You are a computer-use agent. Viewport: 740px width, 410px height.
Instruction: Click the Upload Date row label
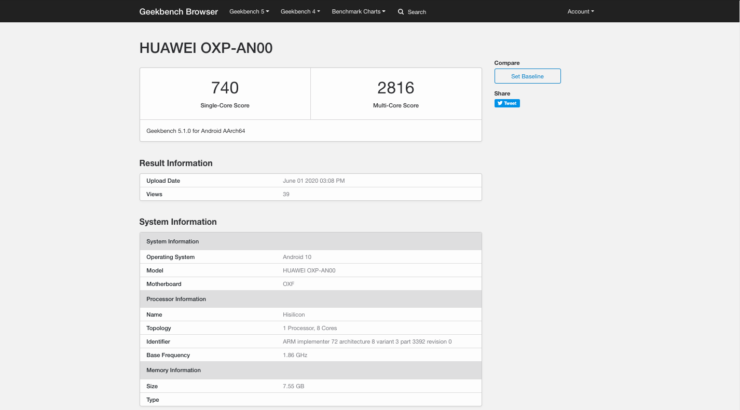tap(163, 181)
